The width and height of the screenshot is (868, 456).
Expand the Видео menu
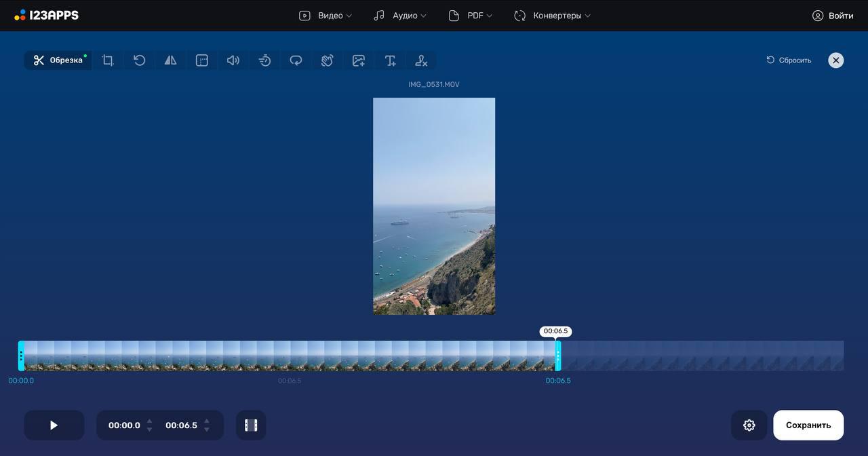point(325,15)
